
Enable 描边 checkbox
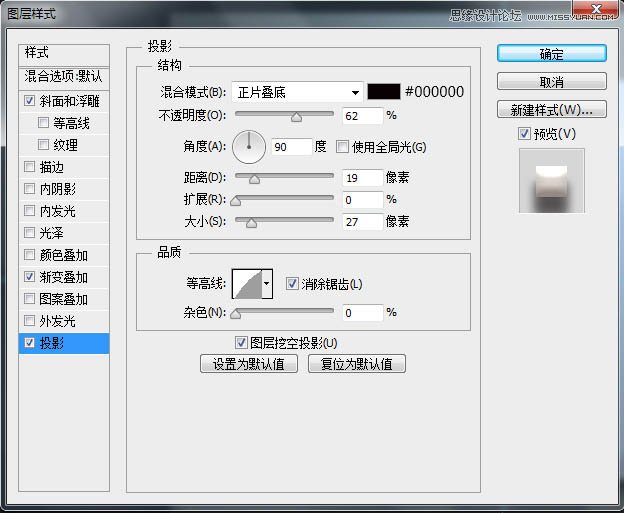[29, 166]
